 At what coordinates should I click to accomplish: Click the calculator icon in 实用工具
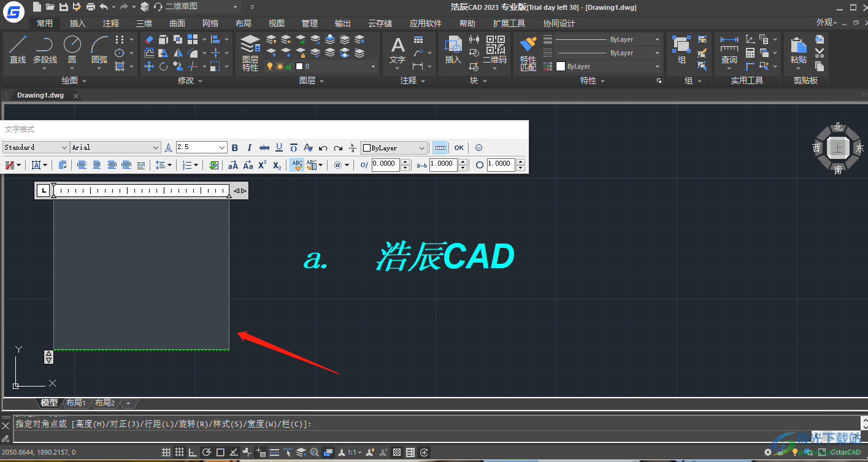750,53
